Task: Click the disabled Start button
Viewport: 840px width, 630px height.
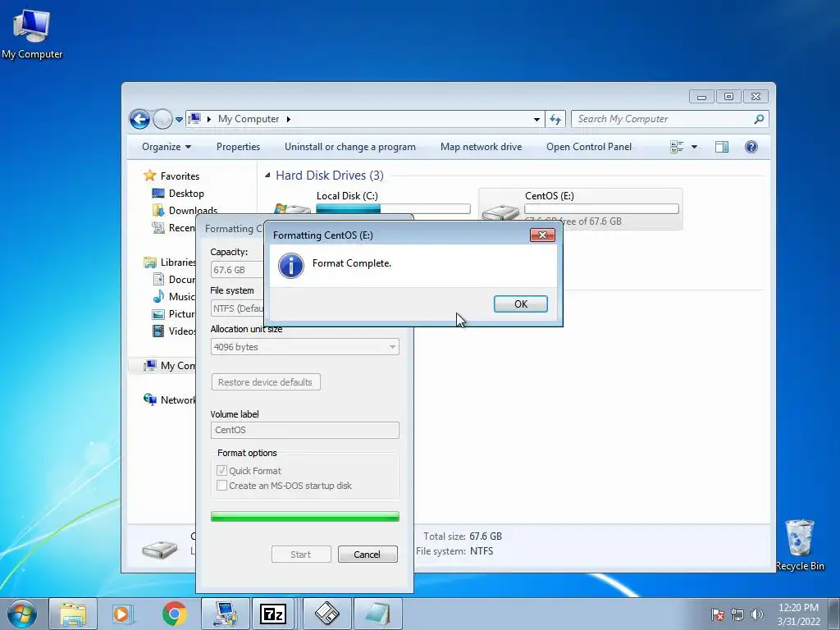Action: coord(301,555)
